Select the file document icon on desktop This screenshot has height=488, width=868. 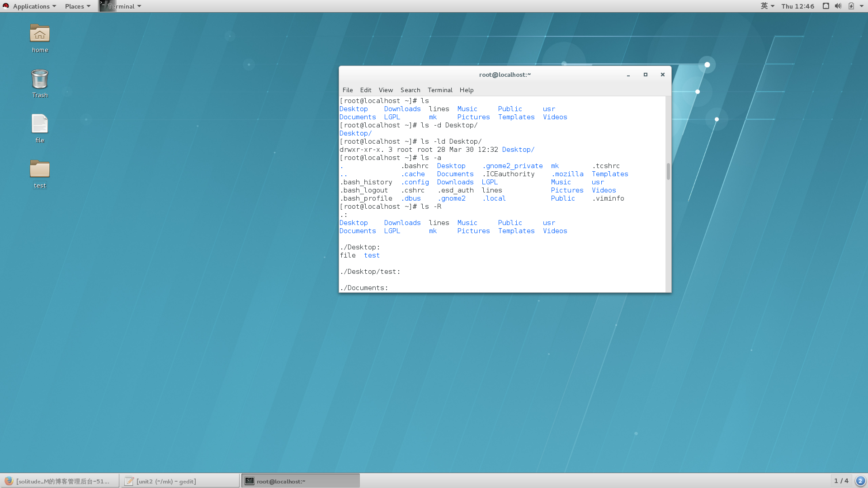point(40,124)
